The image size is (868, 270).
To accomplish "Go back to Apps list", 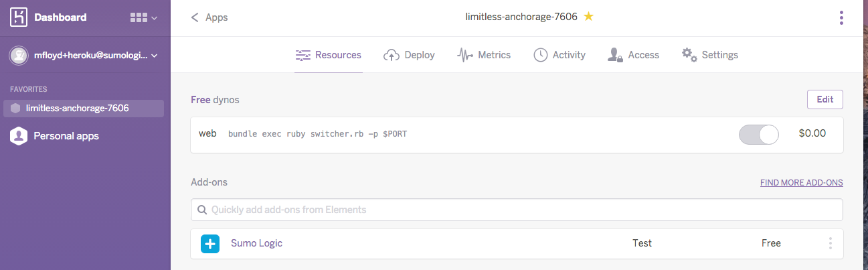I will (209, 17).
